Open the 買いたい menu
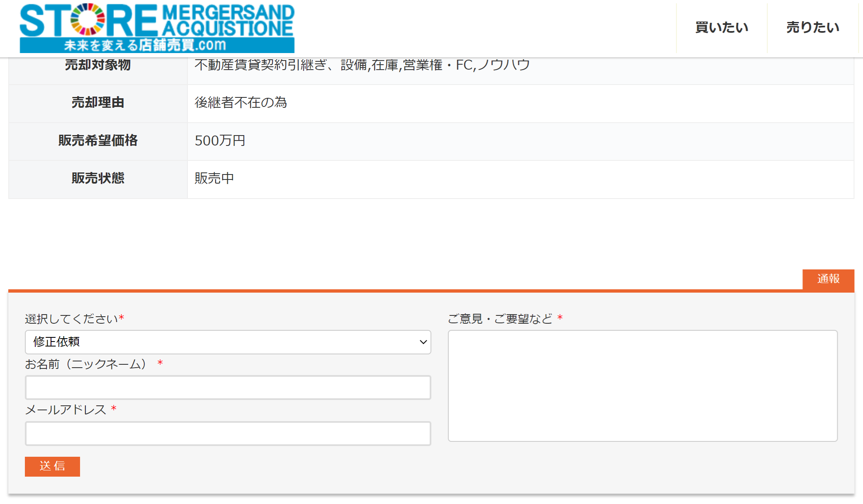Viewport: 863px width, 504px height. [722, 27]
